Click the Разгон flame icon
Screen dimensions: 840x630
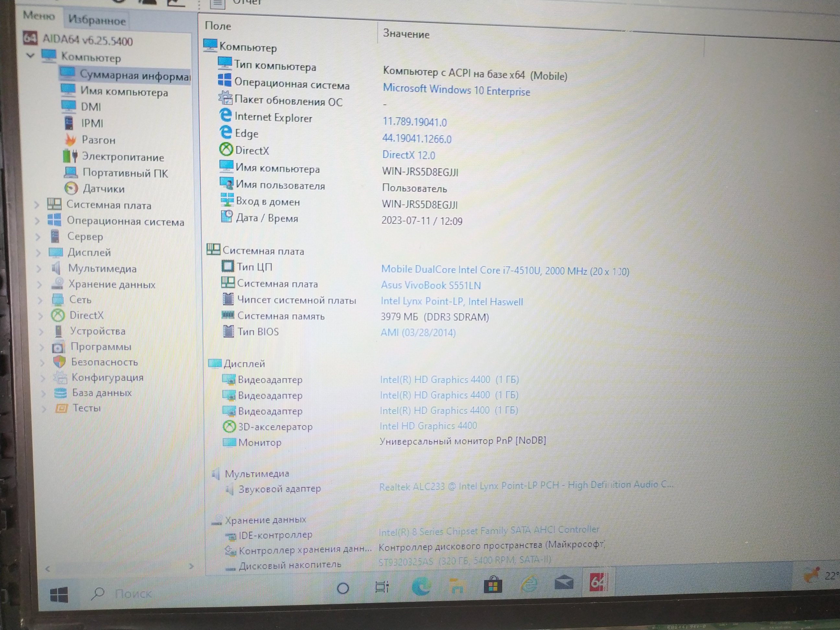(70, 139)
